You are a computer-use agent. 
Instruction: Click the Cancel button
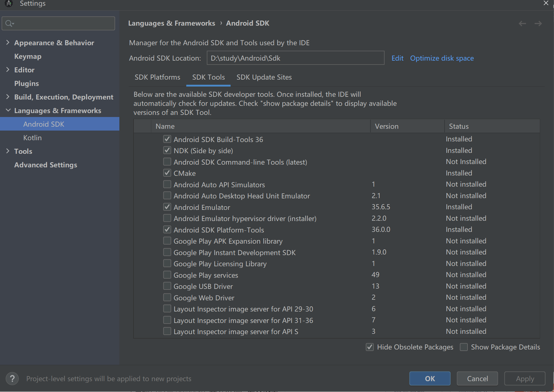pyautogui.click(x=477, y=378)
